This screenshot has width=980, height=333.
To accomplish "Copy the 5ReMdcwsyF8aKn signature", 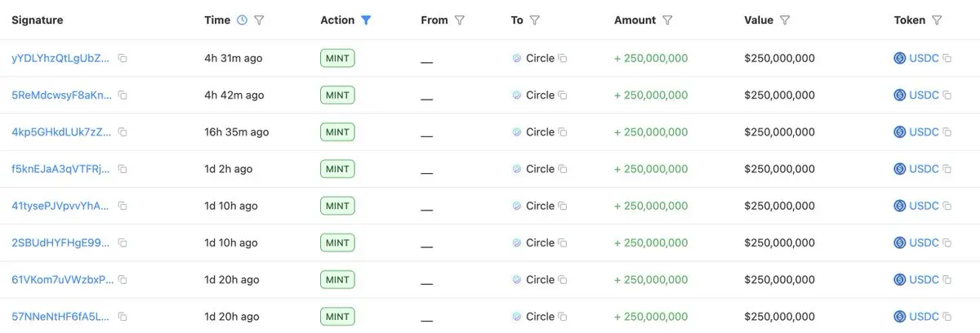I will tap(122, 95).
